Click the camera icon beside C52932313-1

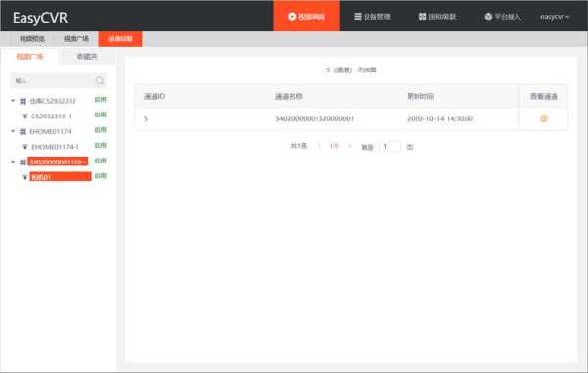[x=24, y=117]
